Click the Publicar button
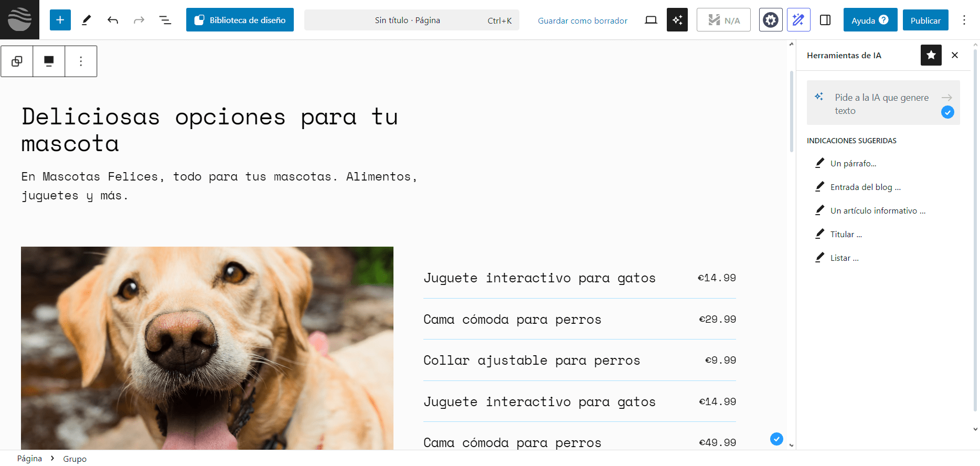This screenshot has width=980, height=466. pos(925,20)
